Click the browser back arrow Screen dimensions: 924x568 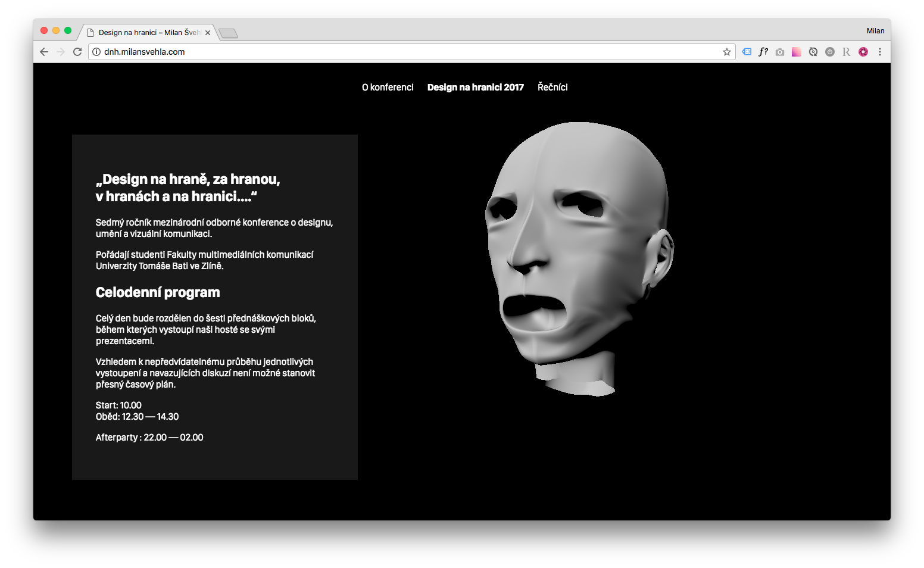click(44, 52)
